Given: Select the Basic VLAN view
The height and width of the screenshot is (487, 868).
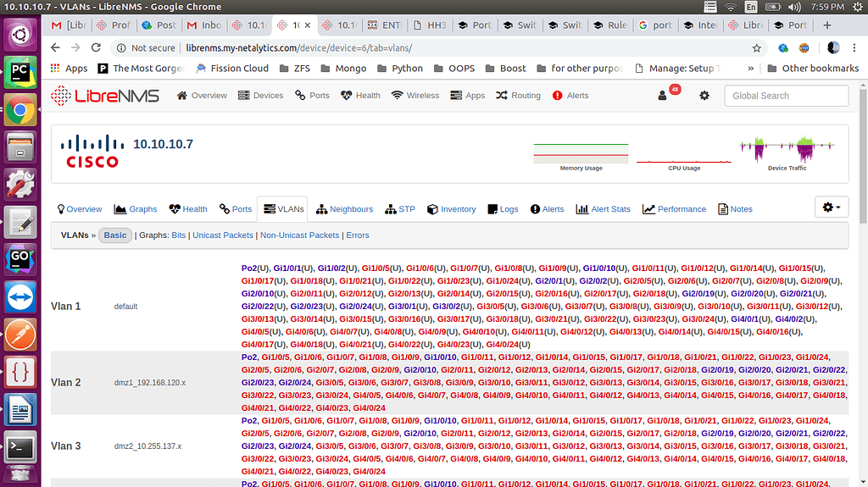Looking at the screenshot, I should 115,235.
